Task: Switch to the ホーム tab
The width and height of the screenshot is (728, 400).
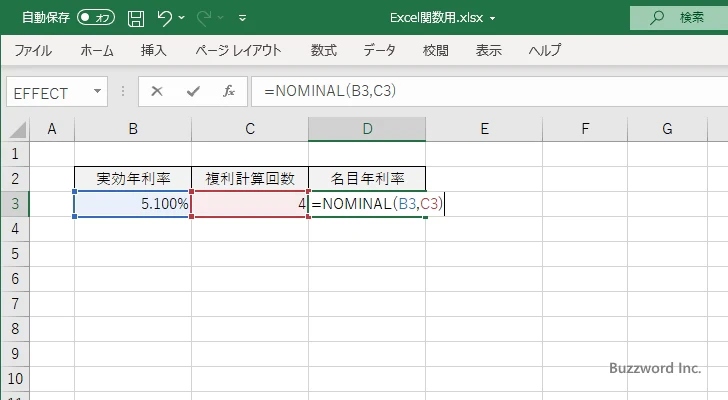Action: pos(97,50)
